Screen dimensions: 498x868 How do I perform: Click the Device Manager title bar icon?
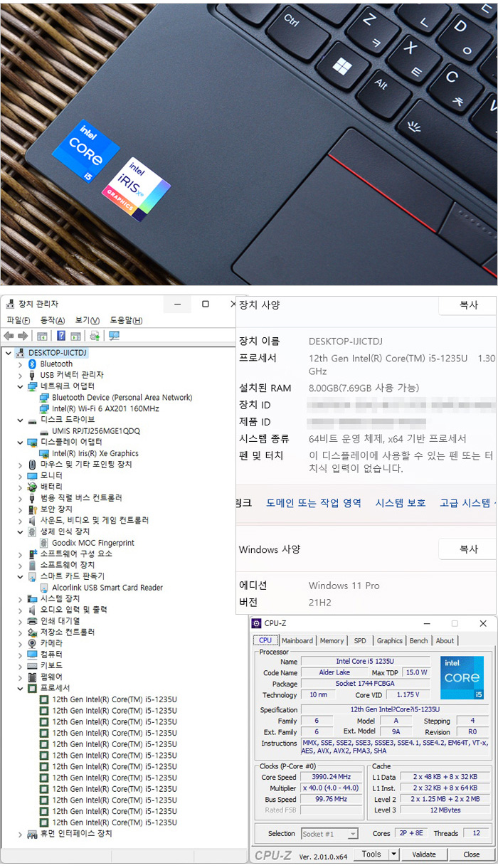[x=9, y=304]
